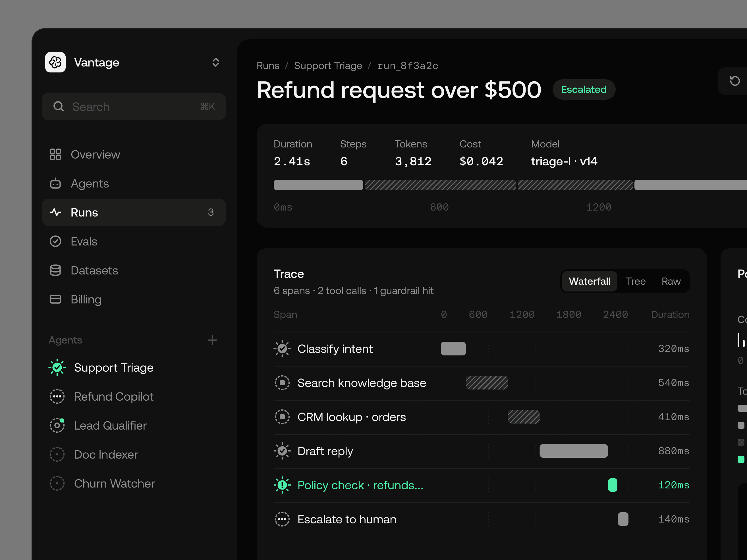Switch to the Tree view tab
The width and height of the screenshot is (747, 560).
pyautogui.click(x=636, y=281)
